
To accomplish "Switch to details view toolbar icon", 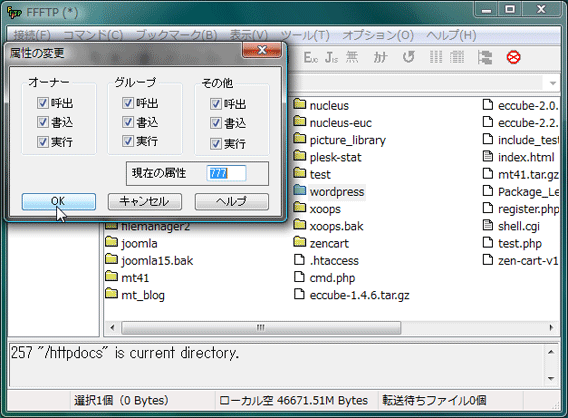I will coord(457,57).
